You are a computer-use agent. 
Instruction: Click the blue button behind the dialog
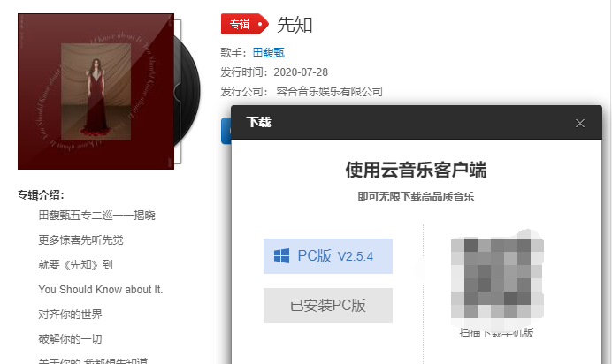[226, 131]
